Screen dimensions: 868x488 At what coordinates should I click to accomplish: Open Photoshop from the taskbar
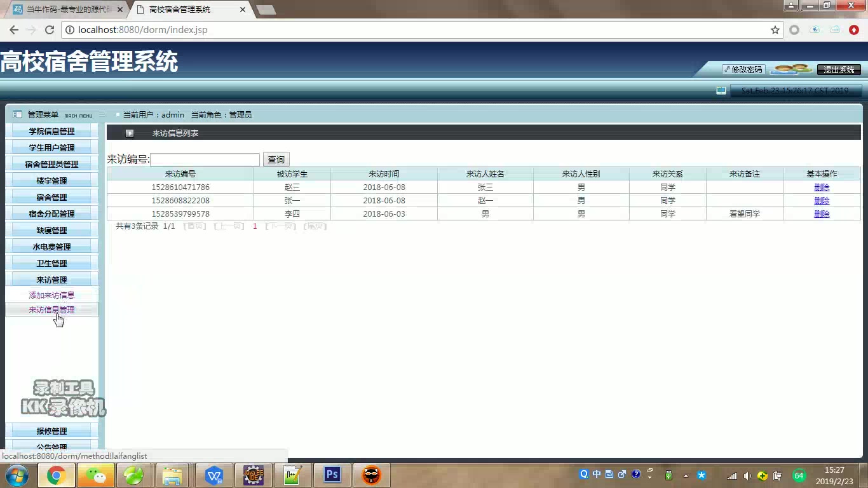(332, 475)
